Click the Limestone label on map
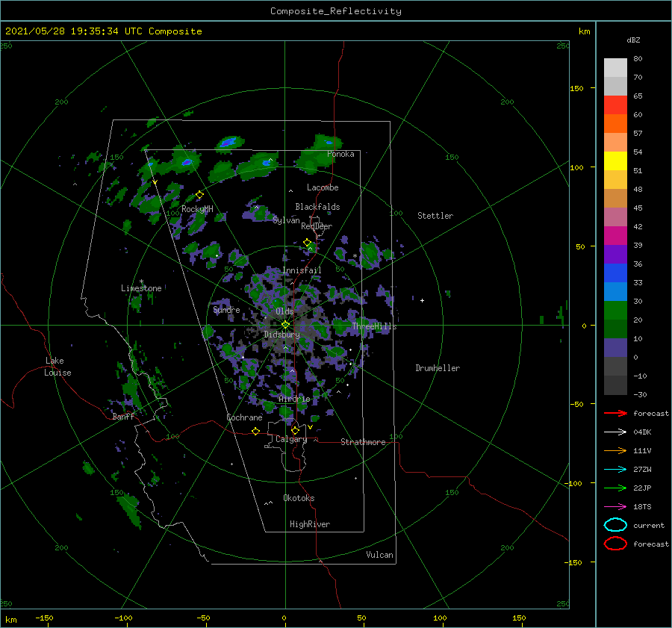This screenshot has width=672, height=628. coord(141,288)
